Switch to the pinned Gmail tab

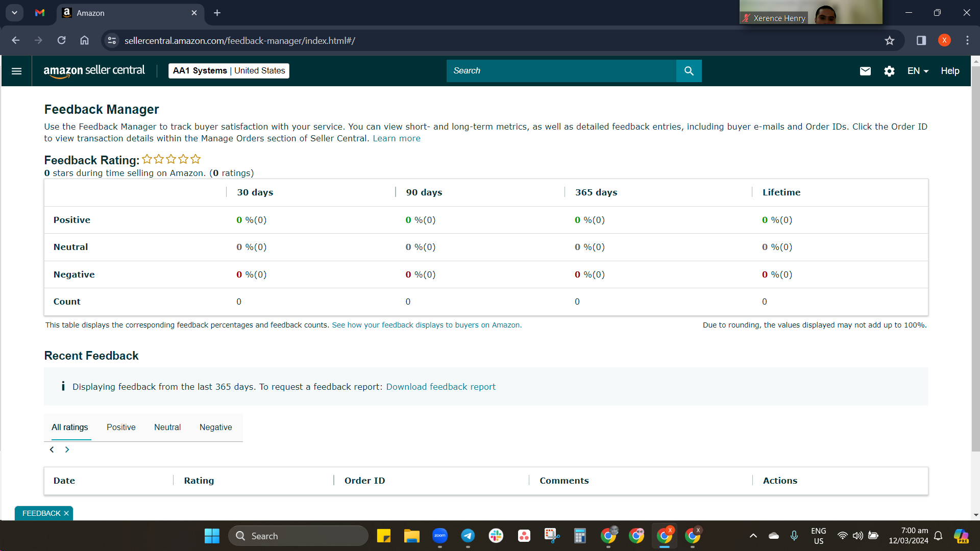(x=40, y=13)
